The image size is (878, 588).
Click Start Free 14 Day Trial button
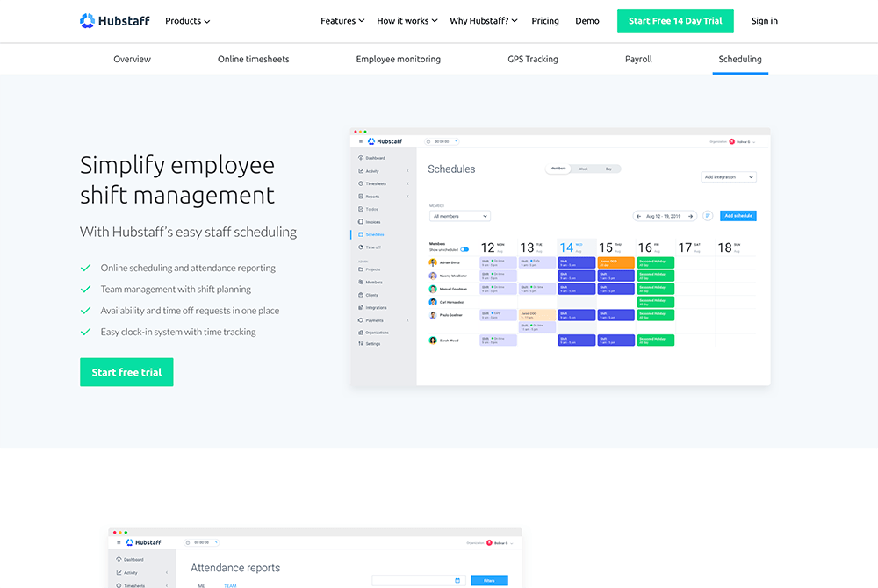tap(675, 21)
